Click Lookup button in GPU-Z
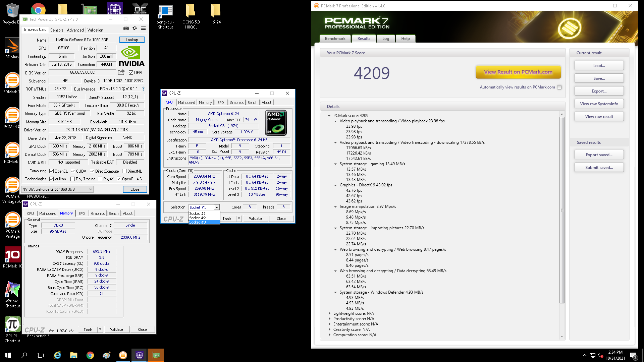 132,40
